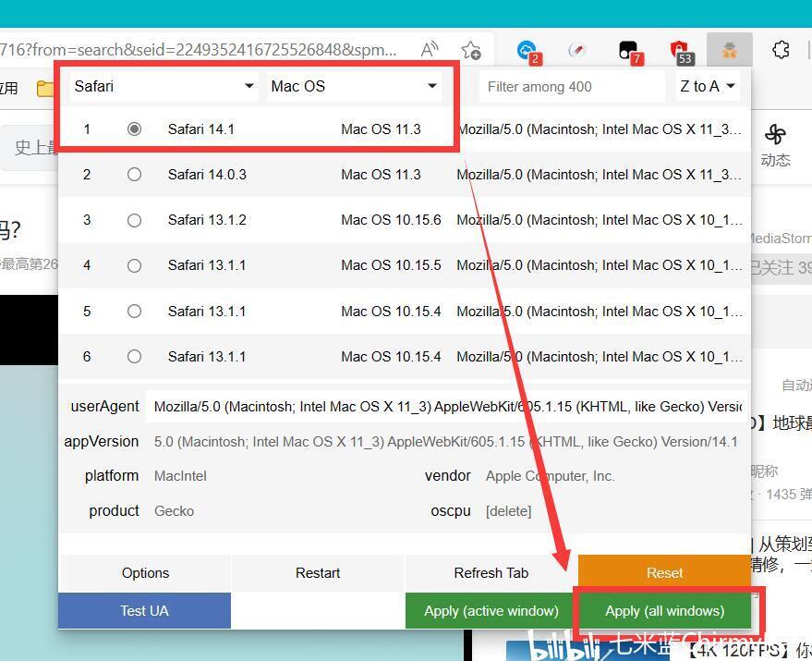
Task: Select Safari 14.1 radio button in row 1
Action: [x=134, y=129]
